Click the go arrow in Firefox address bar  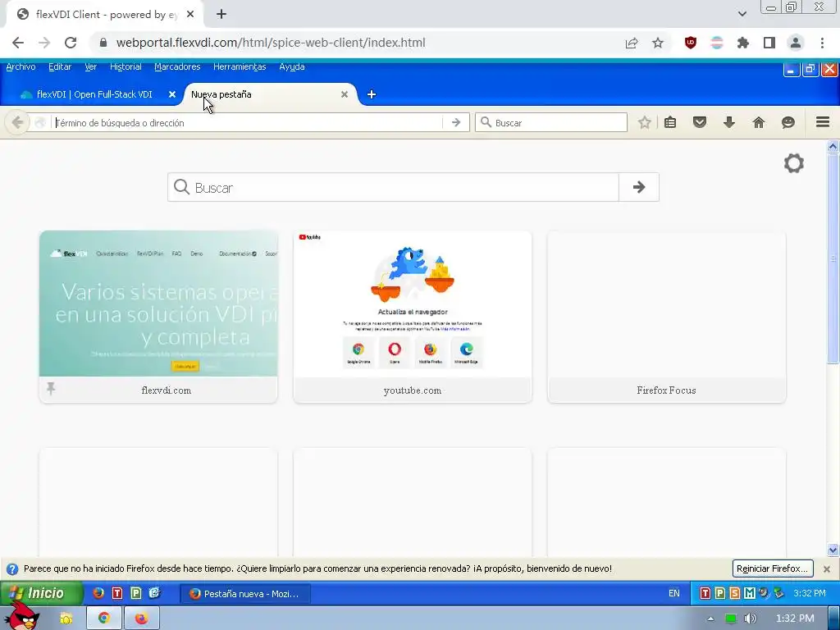tap(456, 123)
